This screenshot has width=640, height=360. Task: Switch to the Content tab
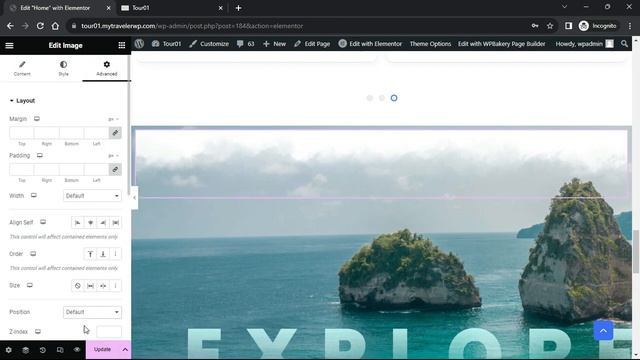coord(22,68)
